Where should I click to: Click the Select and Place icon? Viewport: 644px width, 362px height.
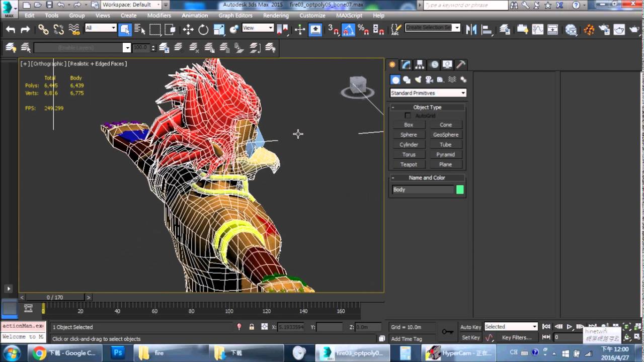coord(234,30)
